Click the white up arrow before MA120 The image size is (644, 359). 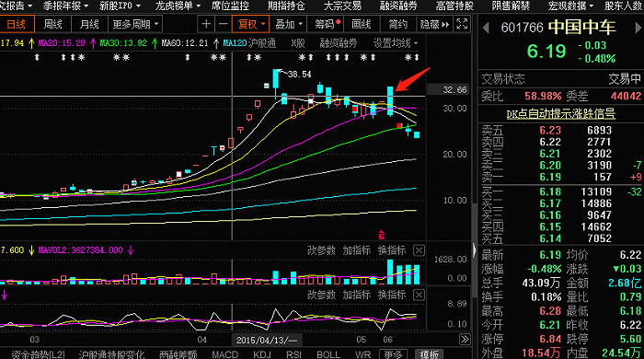(216, 43)
